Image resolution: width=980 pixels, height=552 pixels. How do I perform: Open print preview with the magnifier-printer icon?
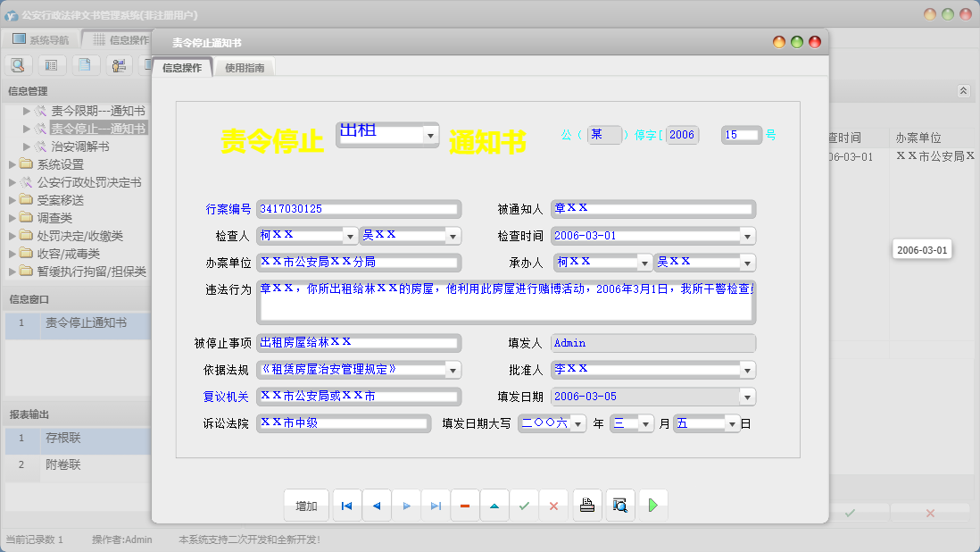619,505
